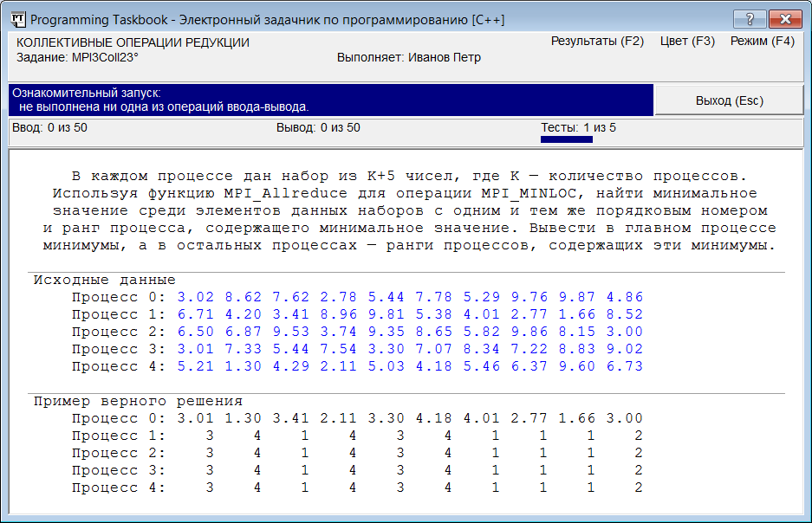Viewport: 812px width, 523px height.
Task: Click 'Процесс 4:' label in Исходные данные
Action: click(116, 366)
